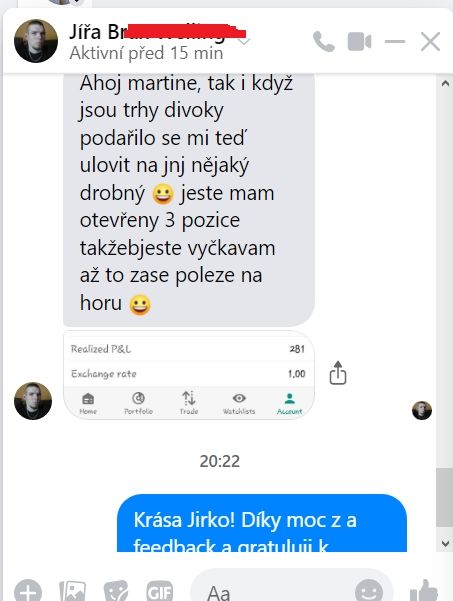
Task: Click the chat scrollbar thumb
Action: 445,498
